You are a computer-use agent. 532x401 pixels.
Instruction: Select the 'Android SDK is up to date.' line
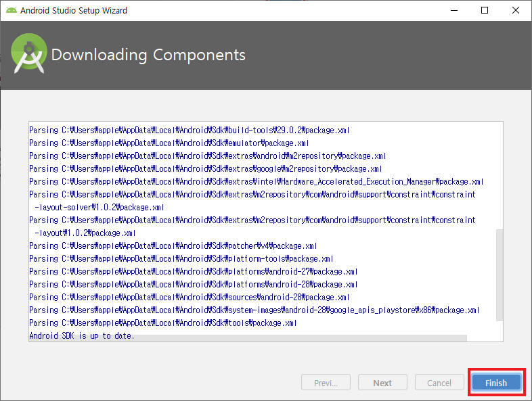pyautogui.click(x=82, y=336)
